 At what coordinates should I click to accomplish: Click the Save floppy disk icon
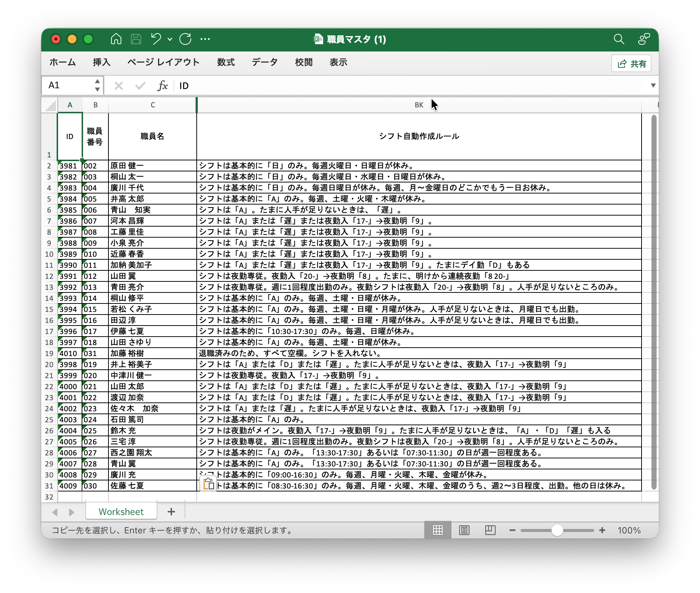136,39
